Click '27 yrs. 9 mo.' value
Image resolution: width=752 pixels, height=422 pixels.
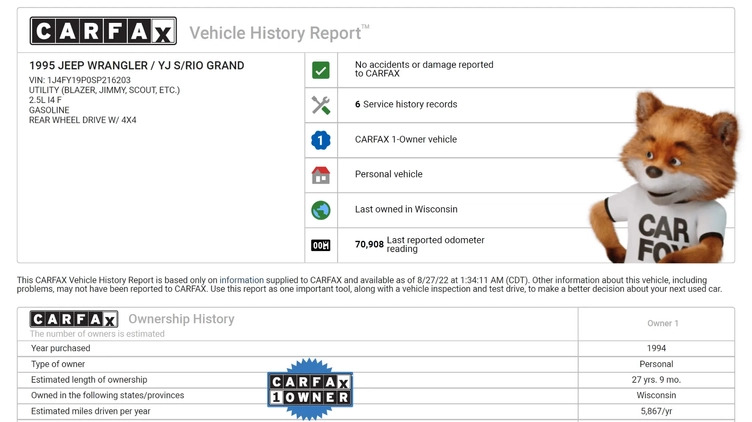pos(657,380)
